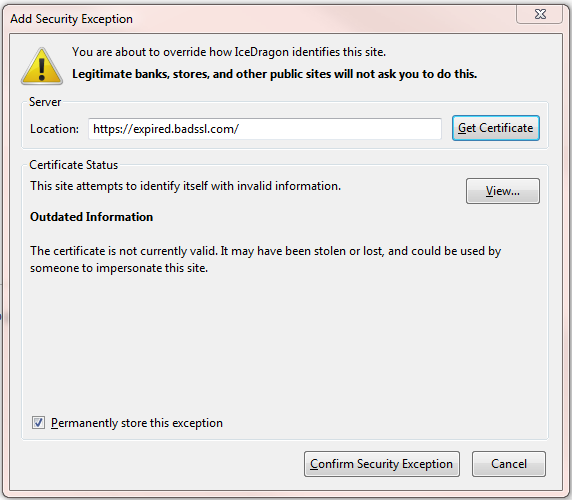Image resolution: width=572 pixels, height=500 pixels.
Task: Click the 'Server' group heading
Action: click(x=45, y=102)
